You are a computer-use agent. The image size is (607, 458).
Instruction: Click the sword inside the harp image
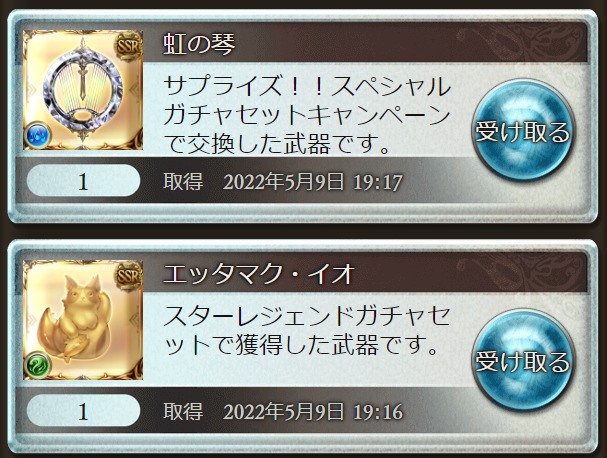coord(83,79)
